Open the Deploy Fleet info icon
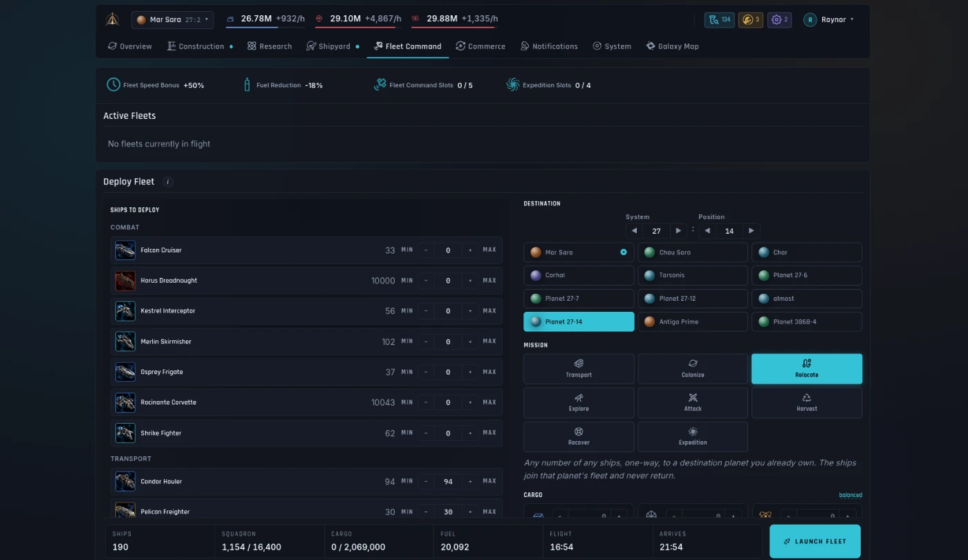The image size is (968, 560). (168, 182)
